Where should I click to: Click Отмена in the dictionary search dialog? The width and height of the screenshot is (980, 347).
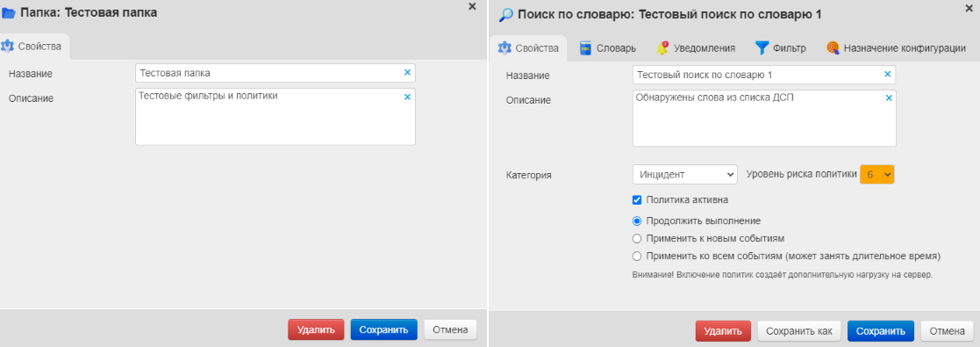(x=947, y=331)
